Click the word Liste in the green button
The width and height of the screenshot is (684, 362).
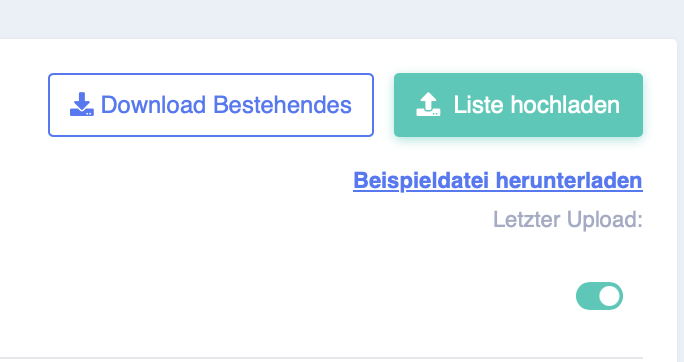click(x=479, y=105)
